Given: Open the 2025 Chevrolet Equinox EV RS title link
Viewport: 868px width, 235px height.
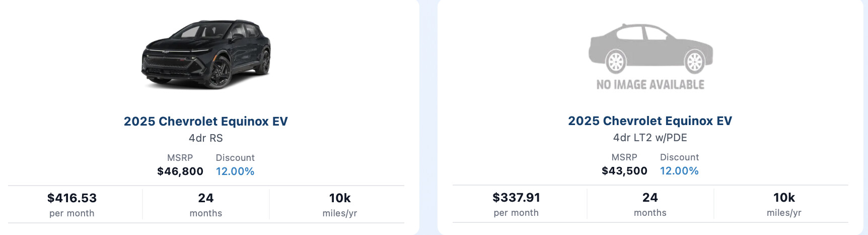Looking at the screenshot, I should pos(206,122).
